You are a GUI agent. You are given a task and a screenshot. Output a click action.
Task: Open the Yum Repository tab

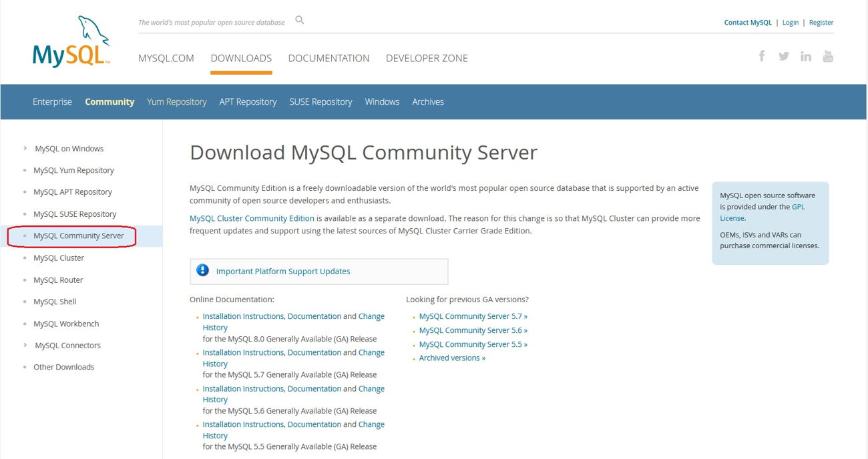[x=177, y=102]
